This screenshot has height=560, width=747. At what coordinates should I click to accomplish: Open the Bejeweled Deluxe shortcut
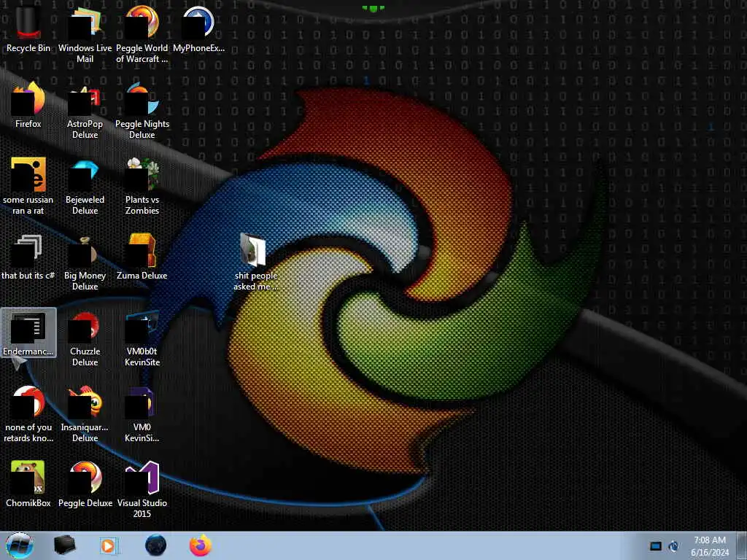click(85, 186)
